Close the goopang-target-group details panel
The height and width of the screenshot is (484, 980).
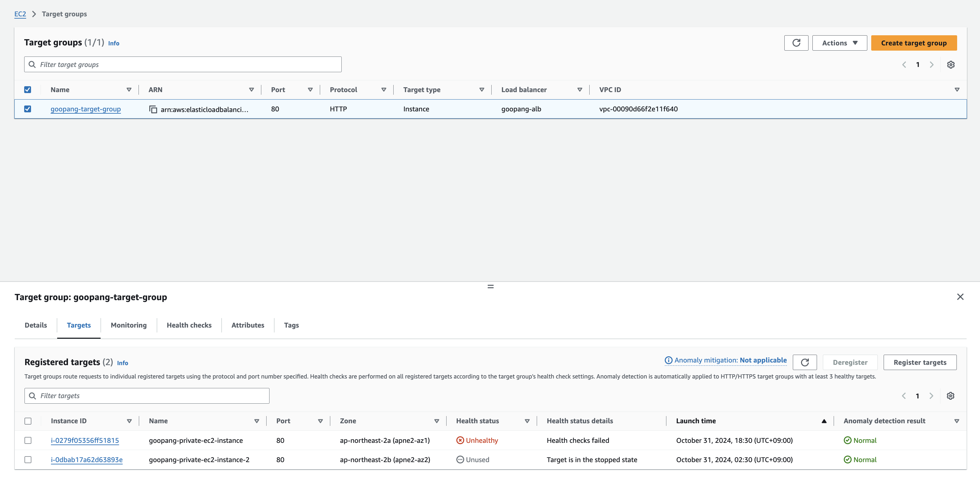pyautogui.click(x=960, y=297)
